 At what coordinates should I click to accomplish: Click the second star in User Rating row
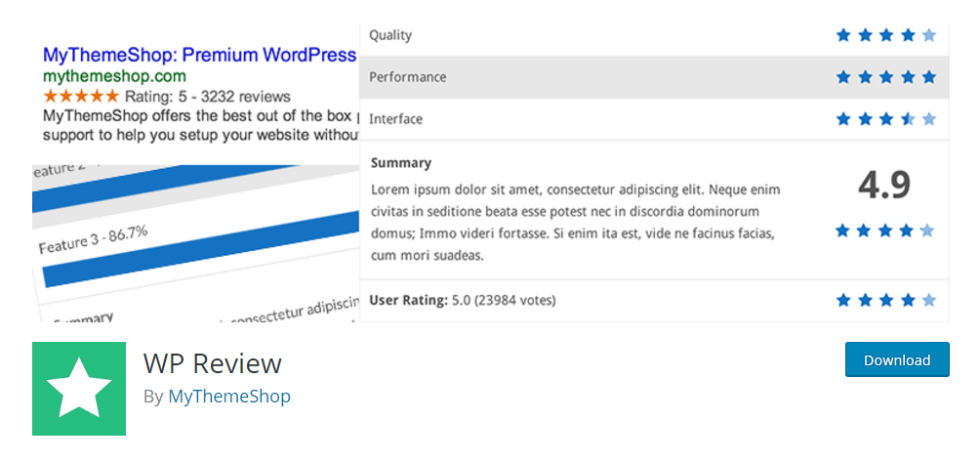(x=865, y=300)
